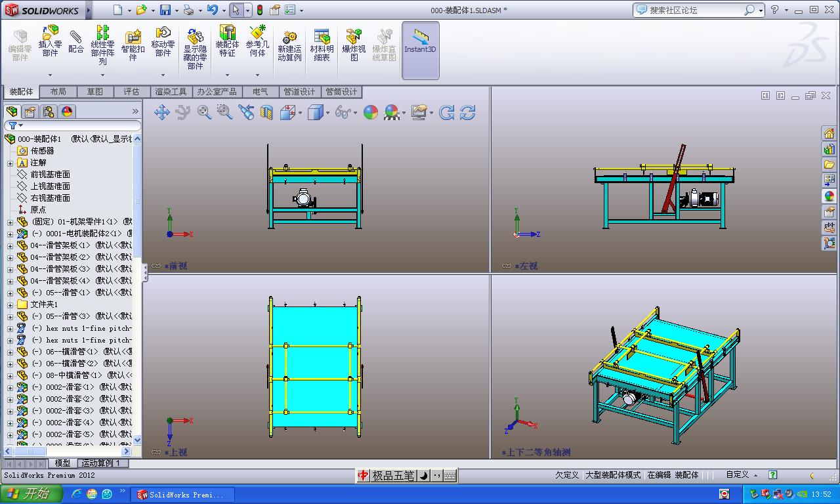
Task: Click the SolidWorks Premium taskbar button
Action: pos(181,495)
